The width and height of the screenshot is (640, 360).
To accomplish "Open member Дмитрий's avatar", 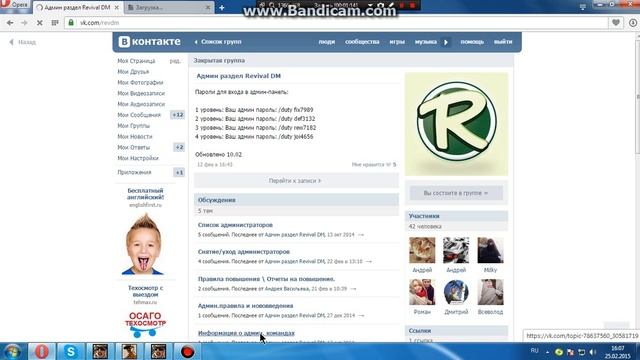I will coord(456,292).
